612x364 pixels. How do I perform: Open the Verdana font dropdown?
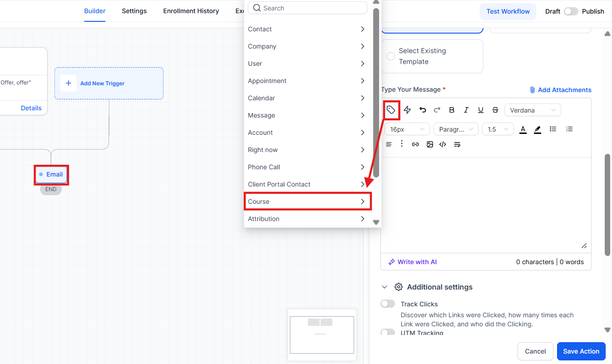pyautogui.click(x=533, y=110)
